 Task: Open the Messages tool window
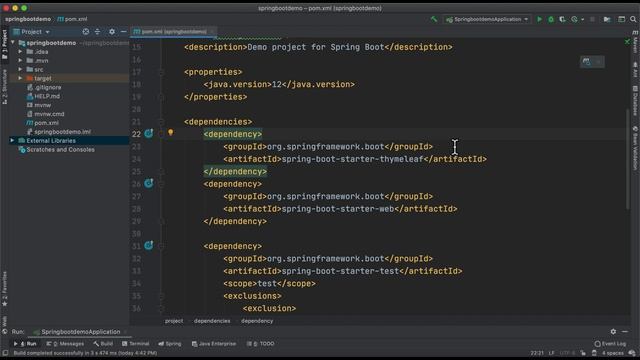coord(65,344)
